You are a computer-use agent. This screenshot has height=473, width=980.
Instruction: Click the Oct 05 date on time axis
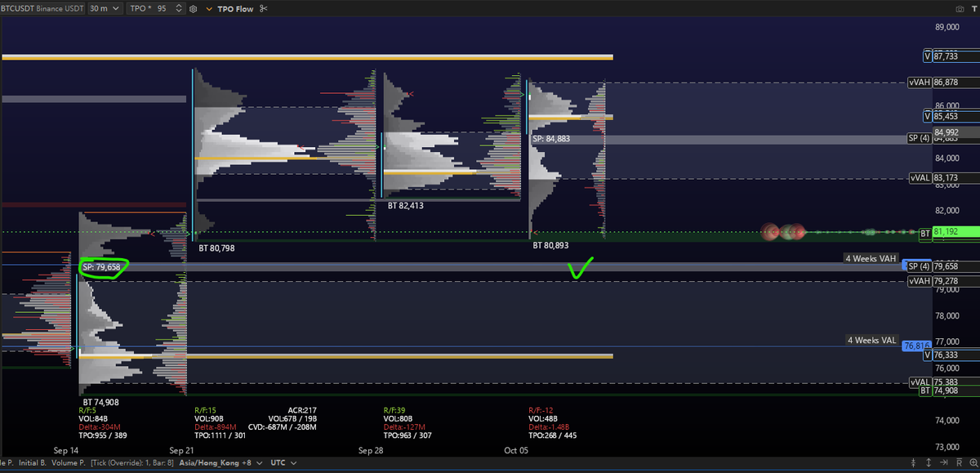516,450
